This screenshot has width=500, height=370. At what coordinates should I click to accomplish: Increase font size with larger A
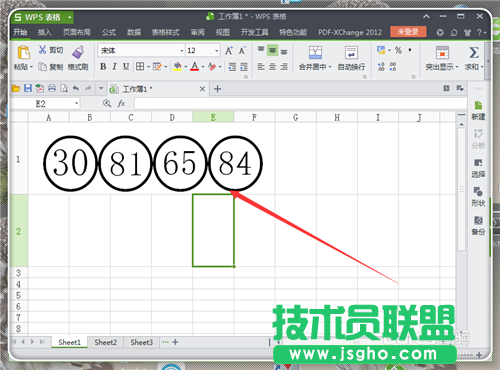[229, 50]
